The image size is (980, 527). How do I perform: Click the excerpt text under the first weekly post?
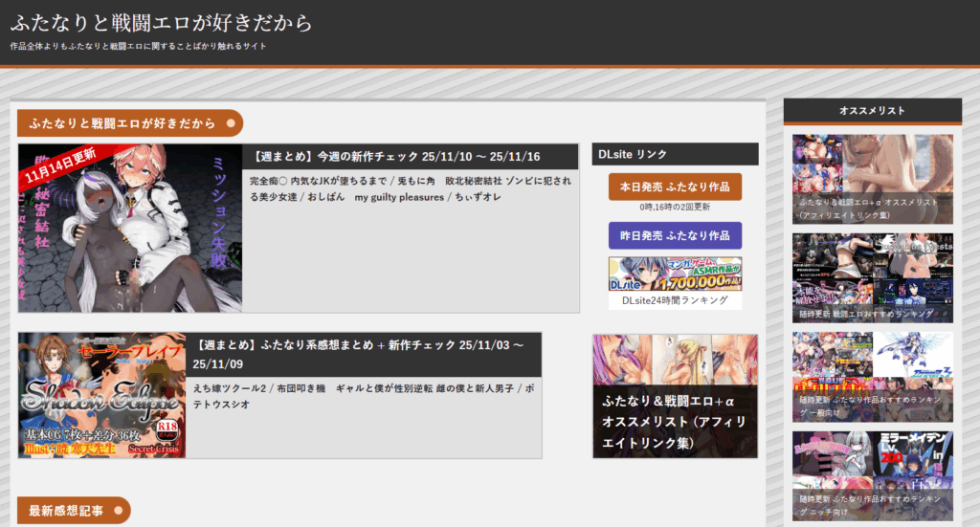(410, 188)
